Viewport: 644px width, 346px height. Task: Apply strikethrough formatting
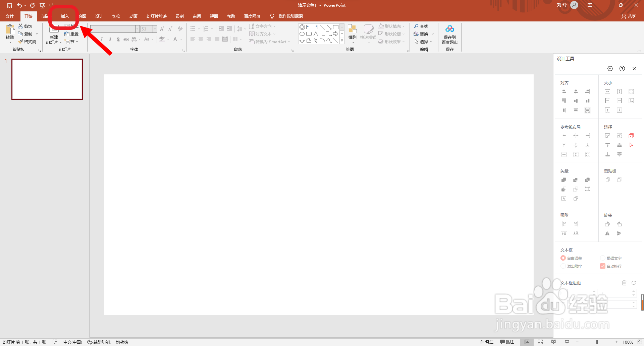tap(126, 39)
